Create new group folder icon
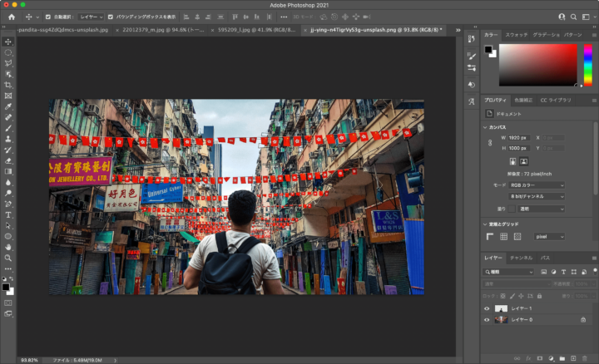The height and width of the screenshot is (364, 599). pos(562,358)
